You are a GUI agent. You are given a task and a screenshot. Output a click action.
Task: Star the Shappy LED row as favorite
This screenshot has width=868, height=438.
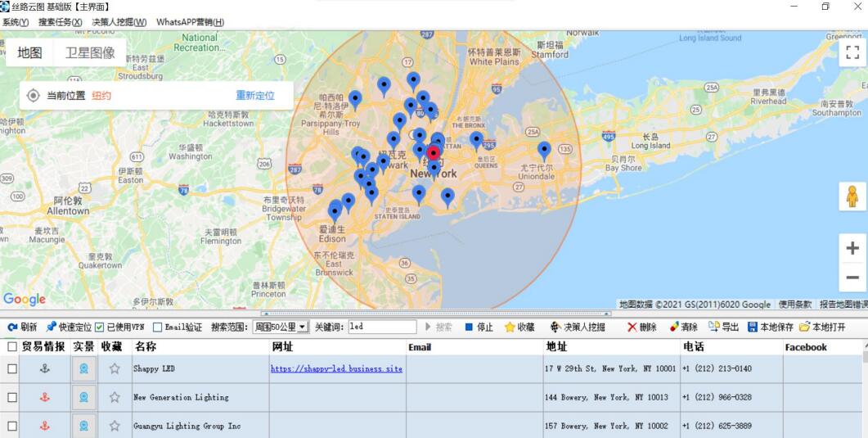click(x=115, y=369)
